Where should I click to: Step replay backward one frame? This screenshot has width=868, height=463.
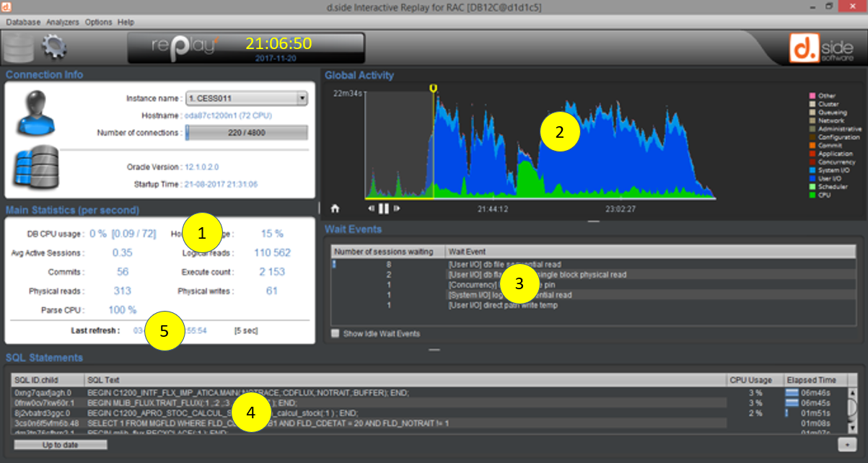(x=372, y=208)
